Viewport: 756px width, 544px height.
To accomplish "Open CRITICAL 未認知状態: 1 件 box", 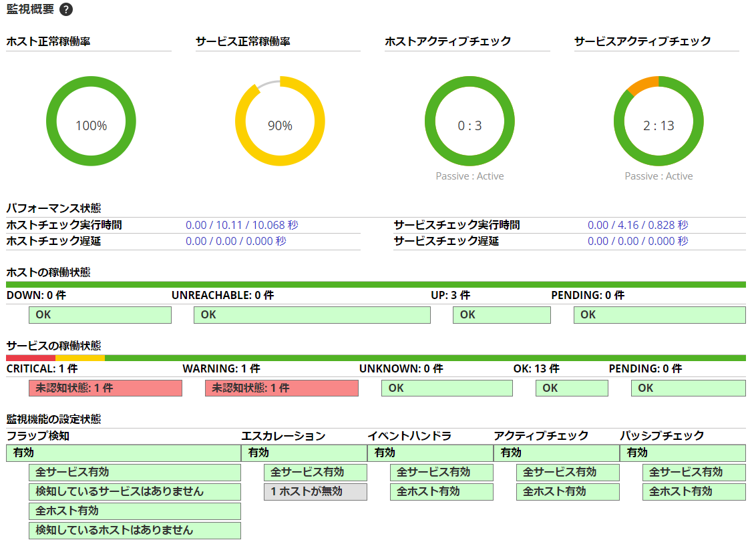I will pyautogui.click(x=105, y=388).
